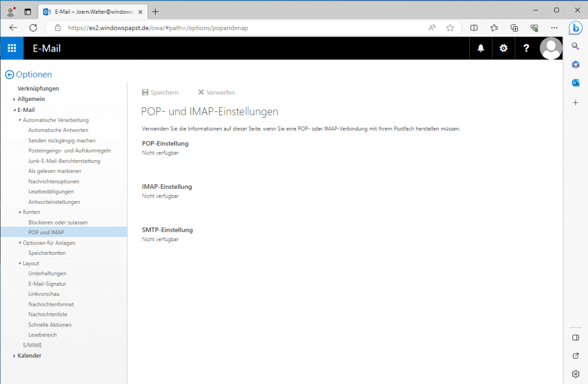Open help with the question mark icon
This screenshot has width=588, height=384.
pos(527,48)
